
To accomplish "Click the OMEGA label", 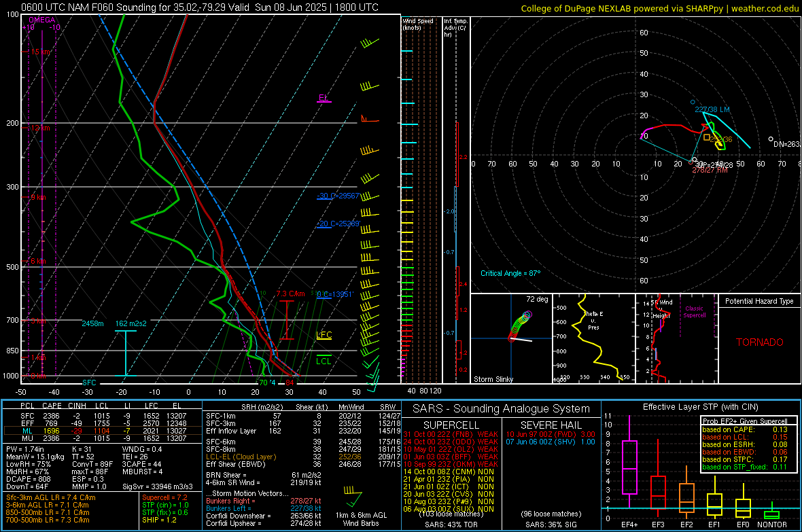I will [x=42, y=20].
